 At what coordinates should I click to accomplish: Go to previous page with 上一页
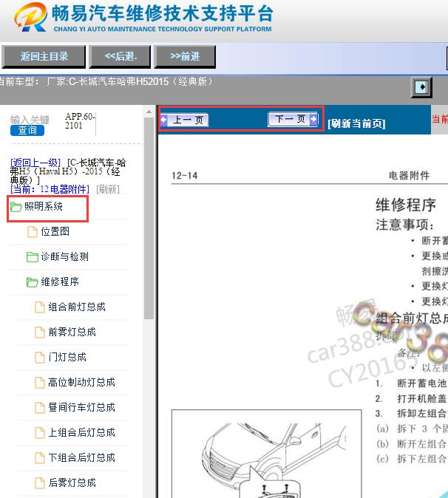[185, 120]
